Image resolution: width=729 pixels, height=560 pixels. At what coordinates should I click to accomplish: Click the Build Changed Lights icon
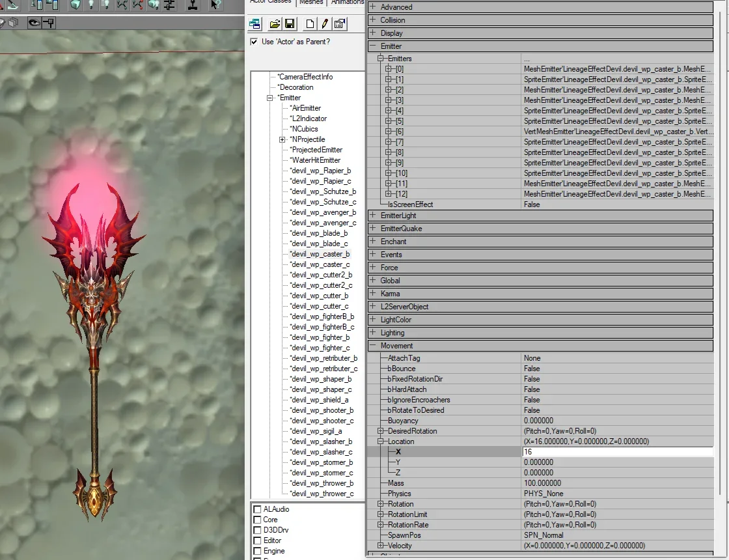point(106,5)
